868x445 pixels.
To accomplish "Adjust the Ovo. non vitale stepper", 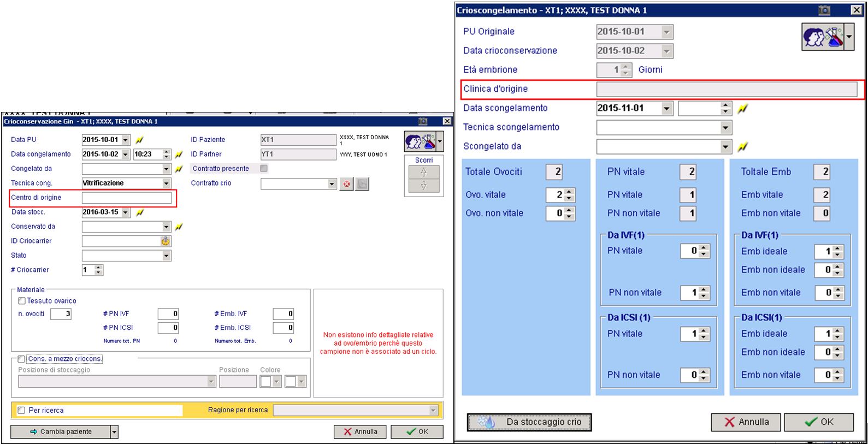I will coord(569,214).
